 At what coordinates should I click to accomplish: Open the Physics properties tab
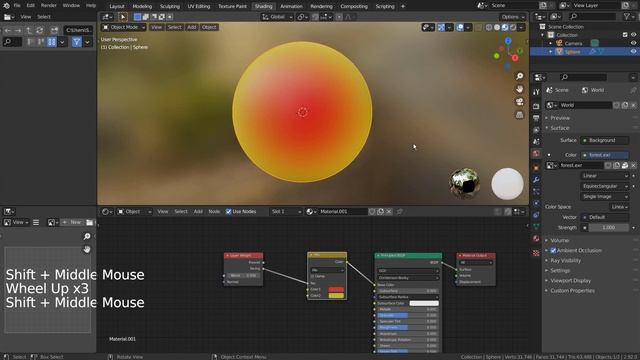536,203
